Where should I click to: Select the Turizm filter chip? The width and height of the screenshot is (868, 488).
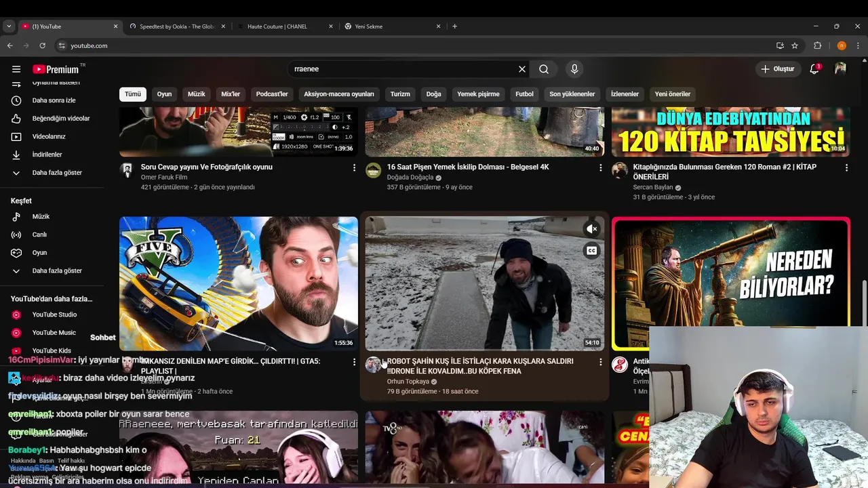point(400,94)
